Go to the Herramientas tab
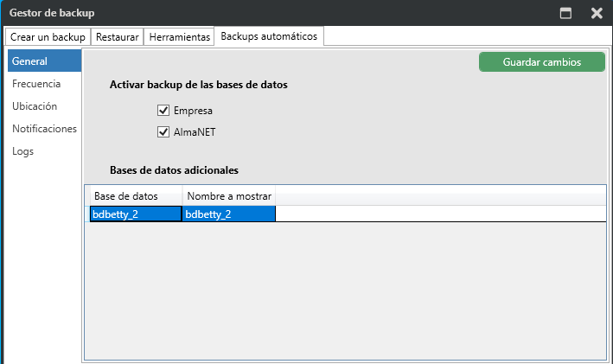The image size is (613, 364). coord(179,37)
